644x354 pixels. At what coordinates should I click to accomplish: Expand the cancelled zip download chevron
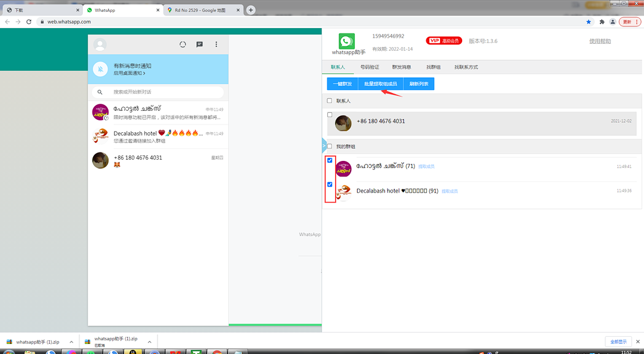tap(150, 342)
